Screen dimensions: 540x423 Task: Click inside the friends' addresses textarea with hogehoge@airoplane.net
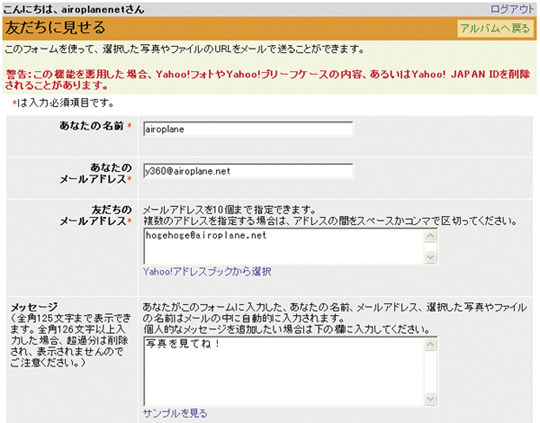tap(284, 246)
